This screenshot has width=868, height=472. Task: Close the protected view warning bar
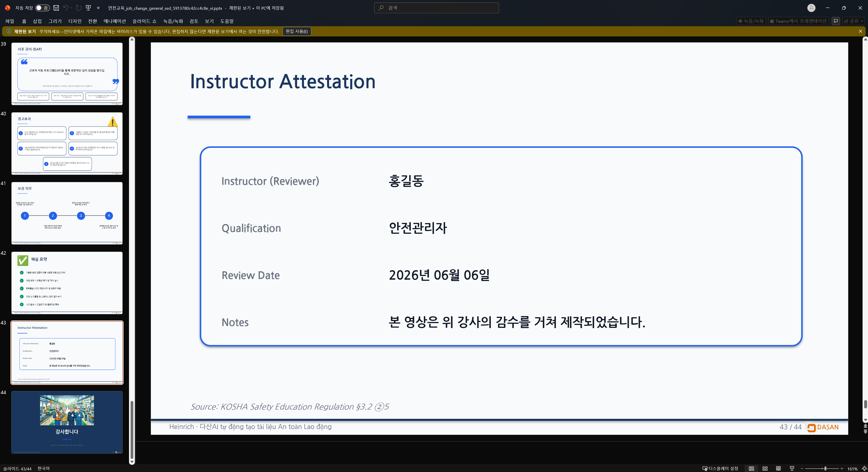[860, 31]
